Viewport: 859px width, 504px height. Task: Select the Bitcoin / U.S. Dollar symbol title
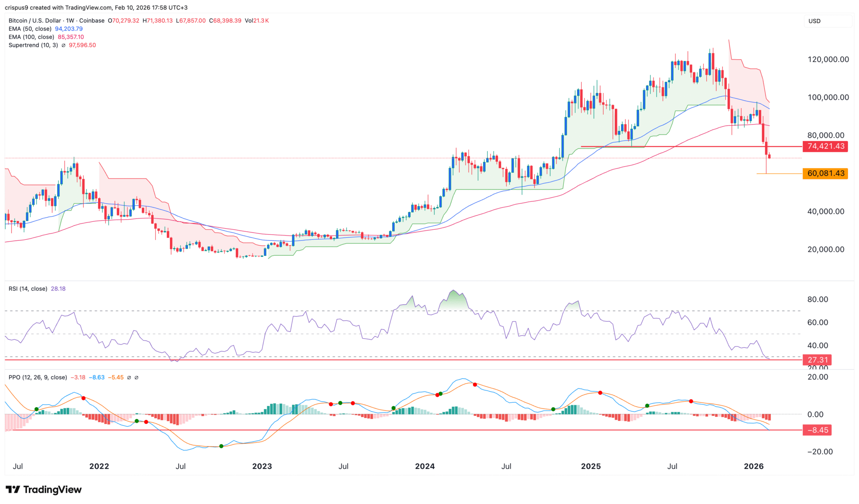coord(36,20)
